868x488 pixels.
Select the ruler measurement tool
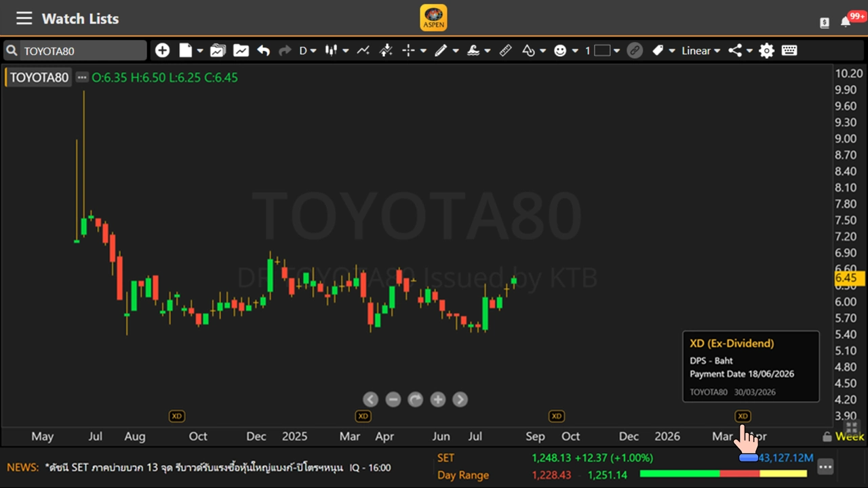[505, 50]
